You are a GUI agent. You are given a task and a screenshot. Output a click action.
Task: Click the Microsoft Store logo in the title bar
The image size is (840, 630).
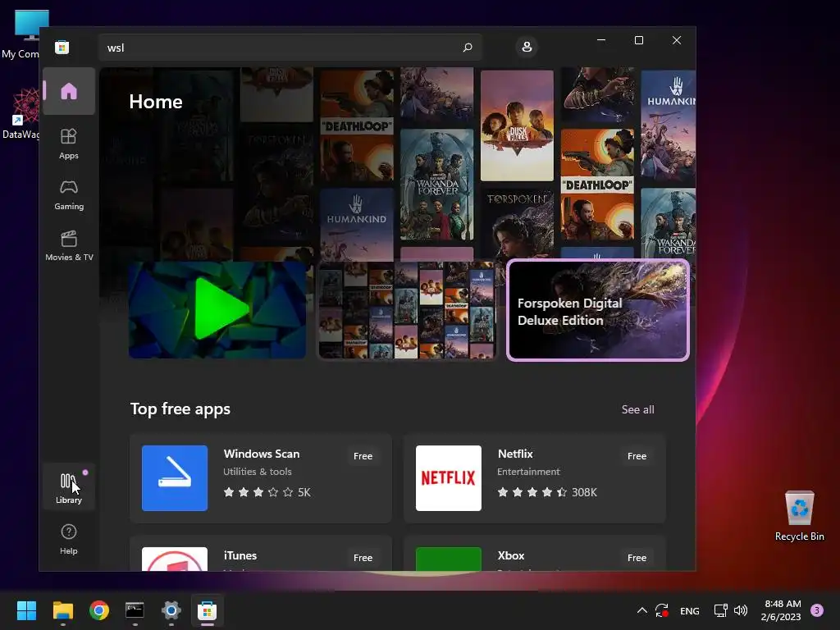point(62,47)
